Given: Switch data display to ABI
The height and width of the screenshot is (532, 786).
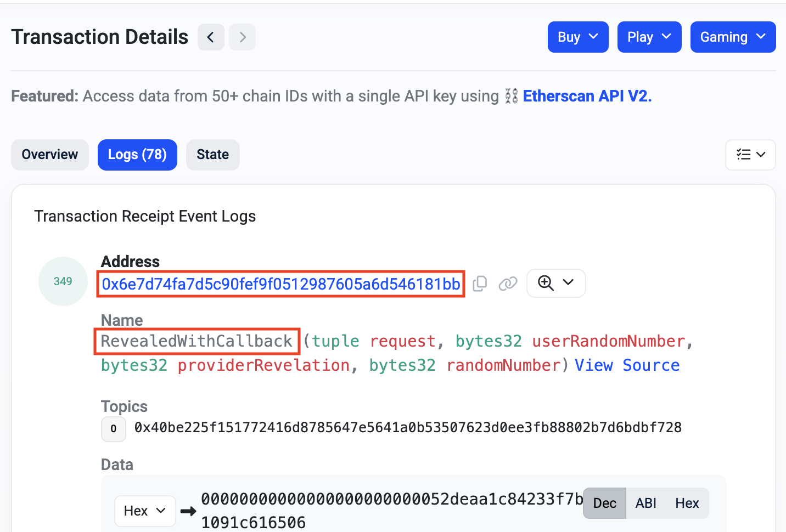Looking at the screenshot, I should click(645, 503).
